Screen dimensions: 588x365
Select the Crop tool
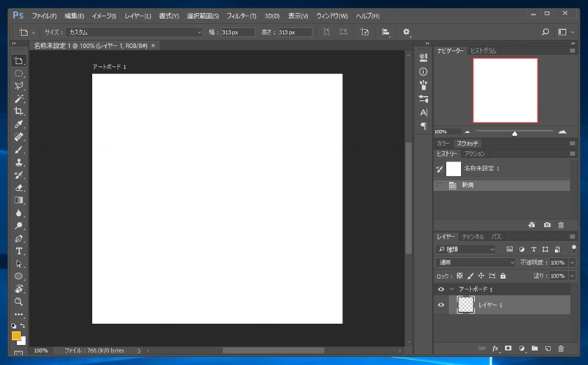[19, 111]
